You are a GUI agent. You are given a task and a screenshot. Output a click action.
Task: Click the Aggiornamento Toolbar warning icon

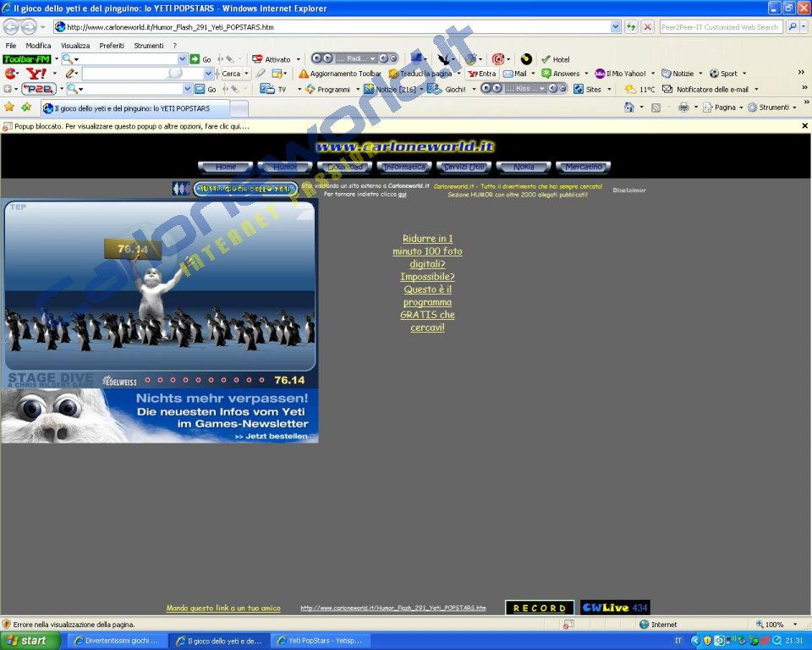(304, 74)
